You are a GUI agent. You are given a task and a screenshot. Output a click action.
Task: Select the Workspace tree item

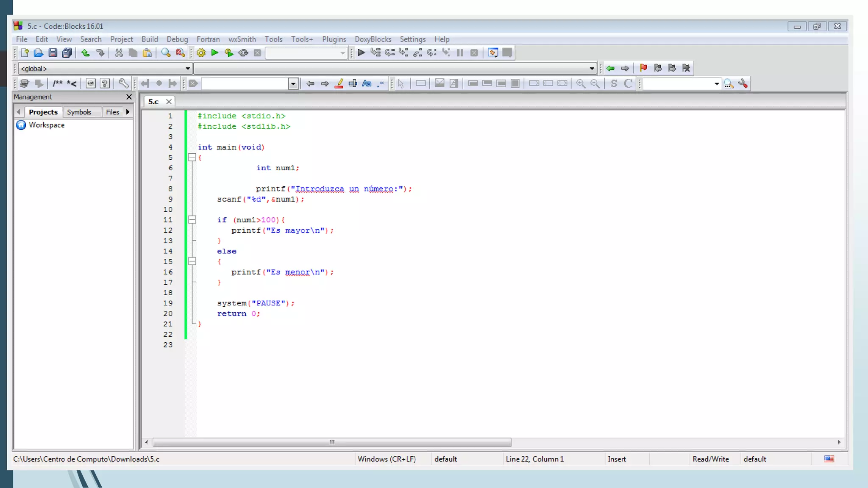47,125
